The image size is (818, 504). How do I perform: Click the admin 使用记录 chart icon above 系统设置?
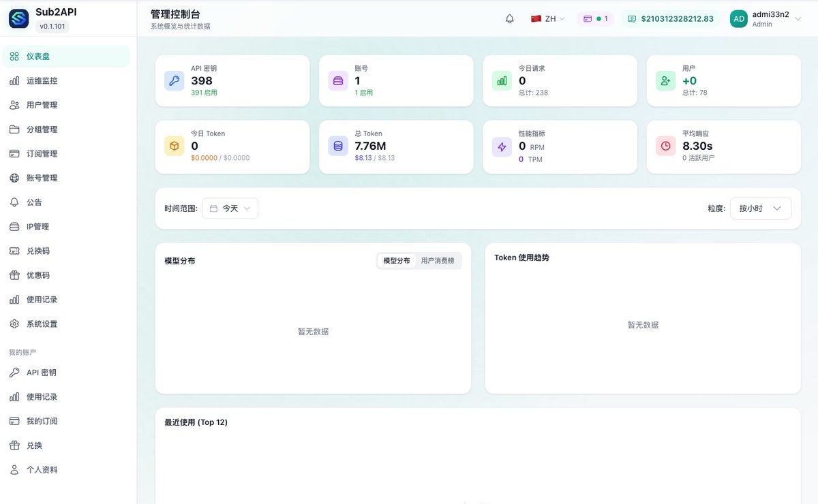(x=14, y=300)
